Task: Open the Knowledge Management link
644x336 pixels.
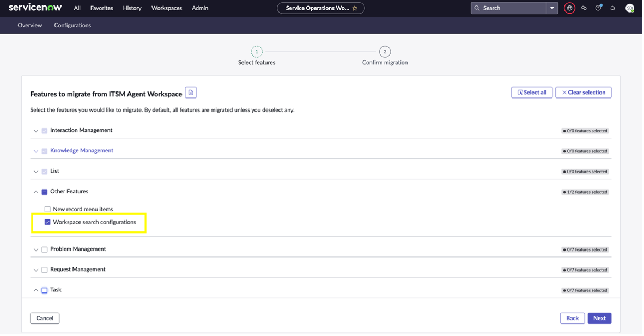Action: click(x=82, y=151)
